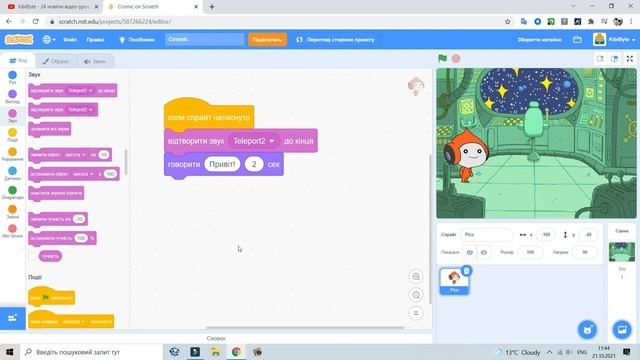Edit the sprite direction field
This screenshot has width=640, height=360.
click(584, 252)
